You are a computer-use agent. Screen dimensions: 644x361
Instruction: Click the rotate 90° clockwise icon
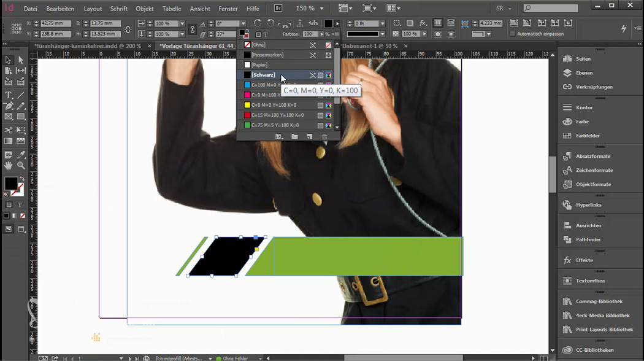point(258,23)
